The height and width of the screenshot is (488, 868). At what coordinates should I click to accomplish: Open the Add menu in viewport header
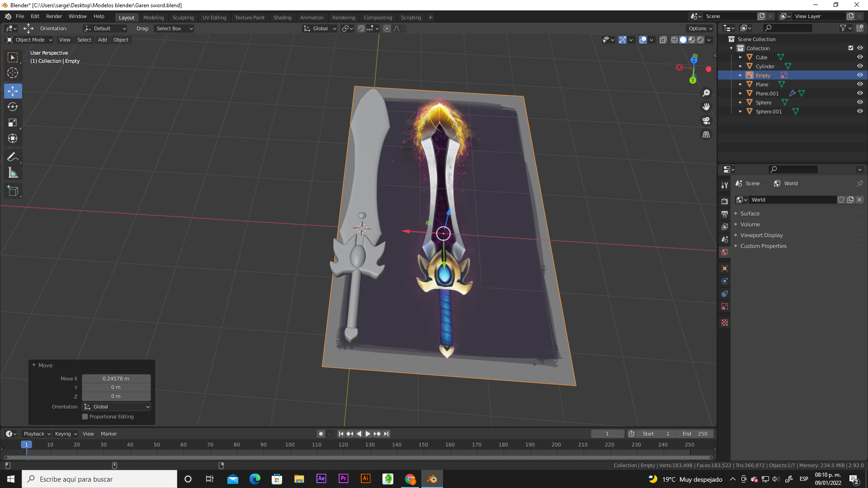[x=103, y=40]
